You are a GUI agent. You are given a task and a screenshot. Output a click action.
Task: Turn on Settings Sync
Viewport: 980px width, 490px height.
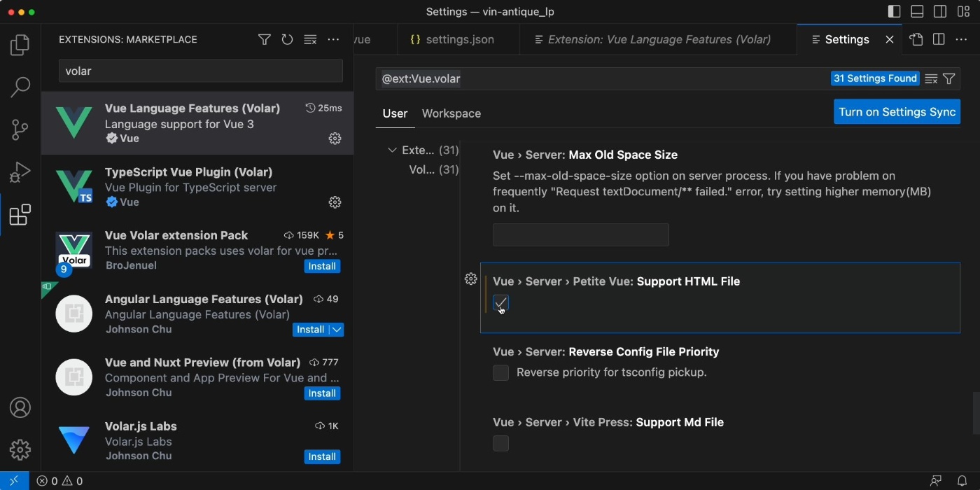click(897, 112)
